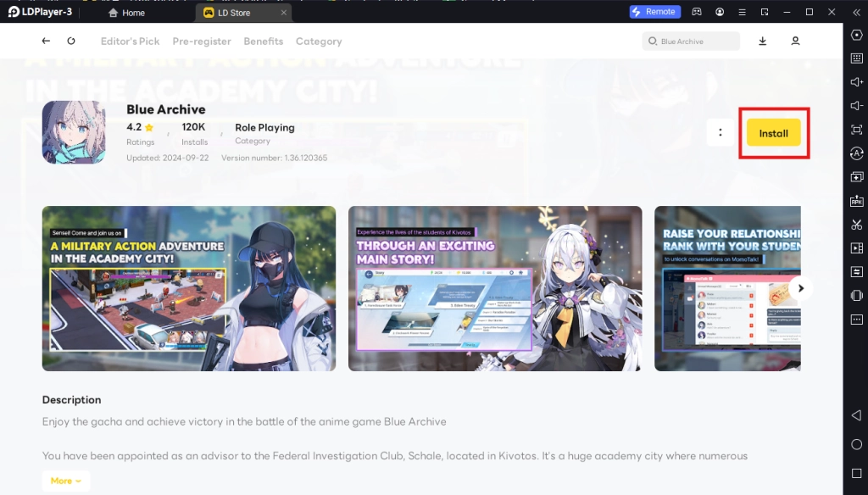
Task: Click the volume up sidebar icon
Action: tap(856, 82)
